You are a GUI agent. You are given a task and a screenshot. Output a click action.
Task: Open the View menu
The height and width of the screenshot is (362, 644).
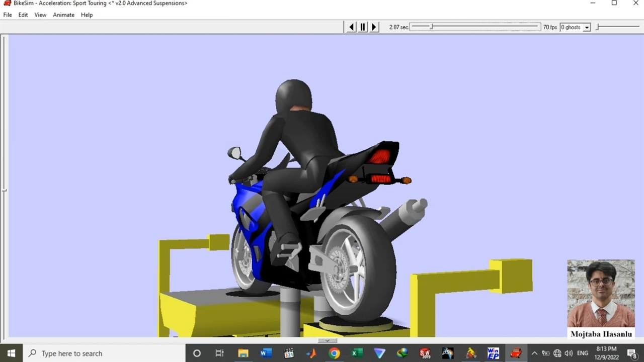(40, 15)
